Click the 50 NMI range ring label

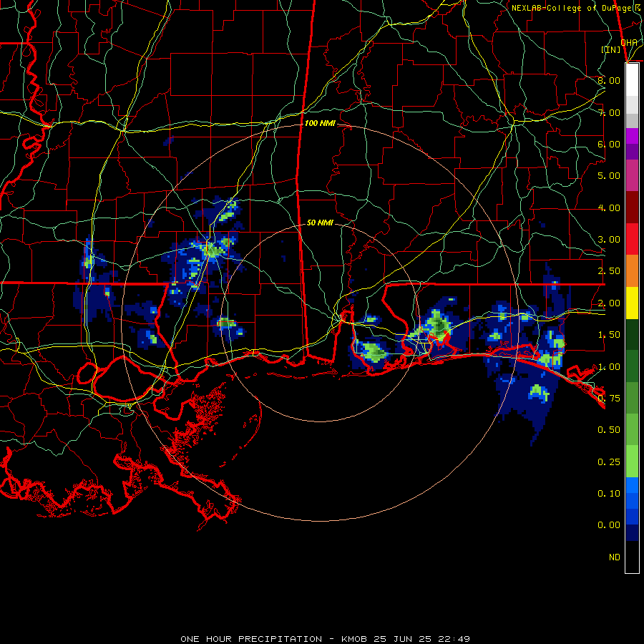(320, 223)
